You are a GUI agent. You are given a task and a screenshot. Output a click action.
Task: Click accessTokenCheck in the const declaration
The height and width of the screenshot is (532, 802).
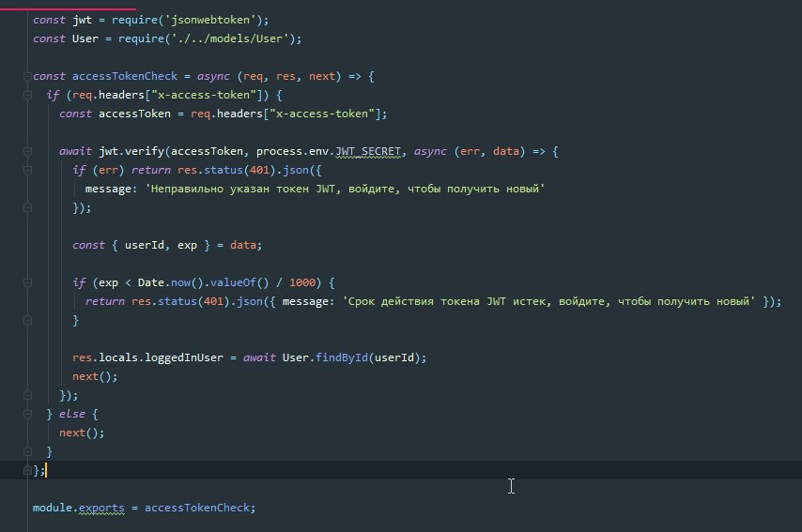(x=125, y=76)
